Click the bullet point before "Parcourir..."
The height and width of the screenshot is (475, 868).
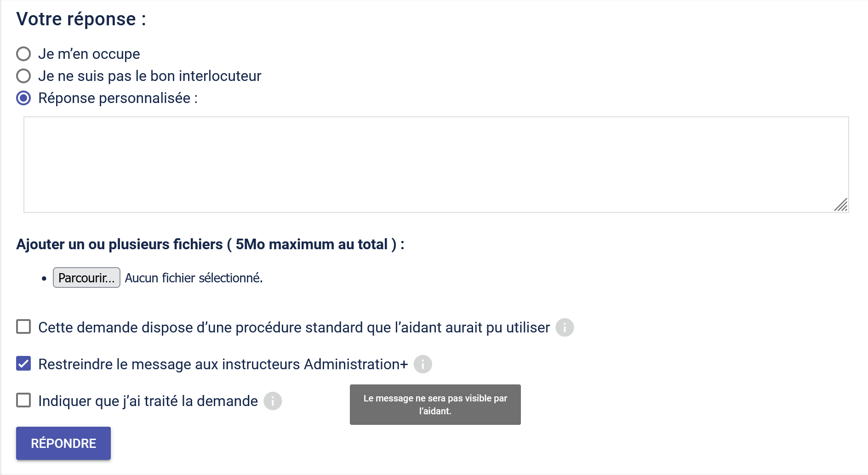(x=44, y=278)
